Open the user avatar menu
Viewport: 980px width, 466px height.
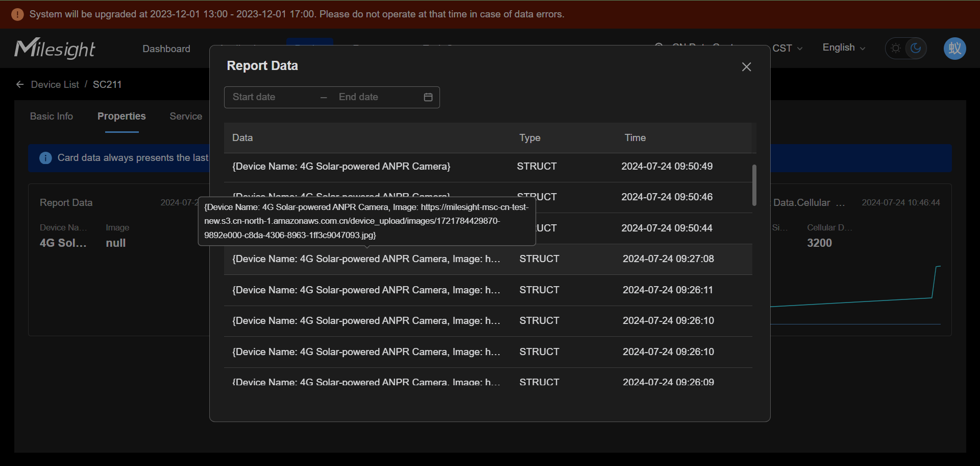pyautogui.click(x=954, y=49)
